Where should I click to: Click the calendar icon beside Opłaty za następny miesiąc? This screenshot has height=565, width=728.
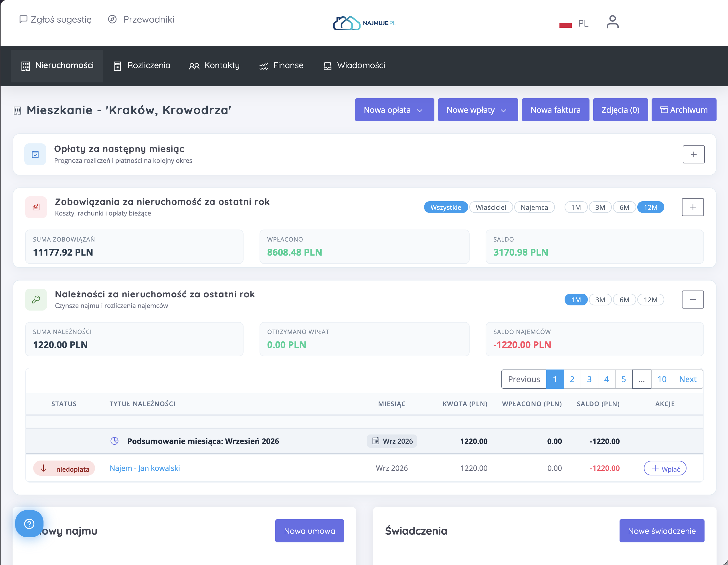pos(35,154)
